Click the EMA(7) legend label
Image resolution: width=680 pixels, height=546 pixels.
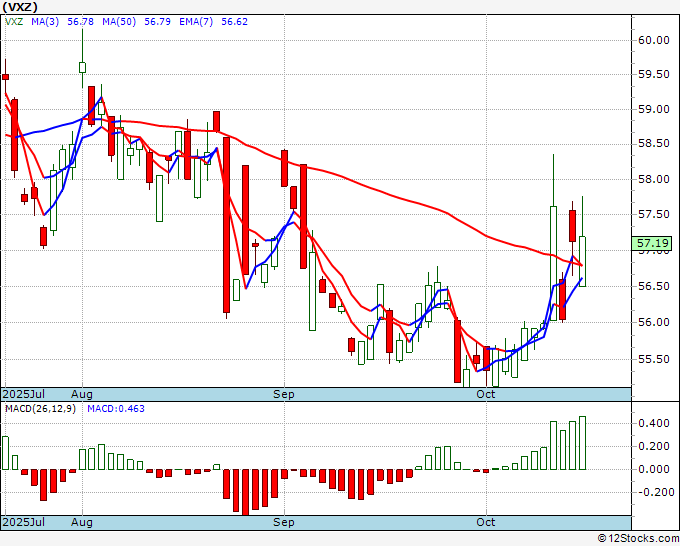196,22
